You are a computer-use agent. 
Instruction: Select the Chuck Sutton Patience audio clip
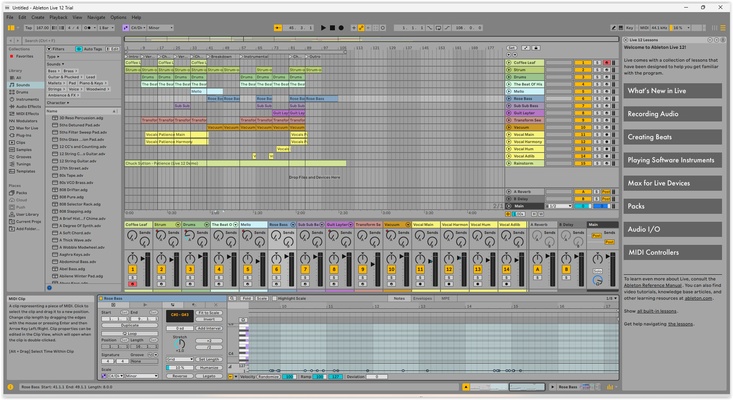236,163
